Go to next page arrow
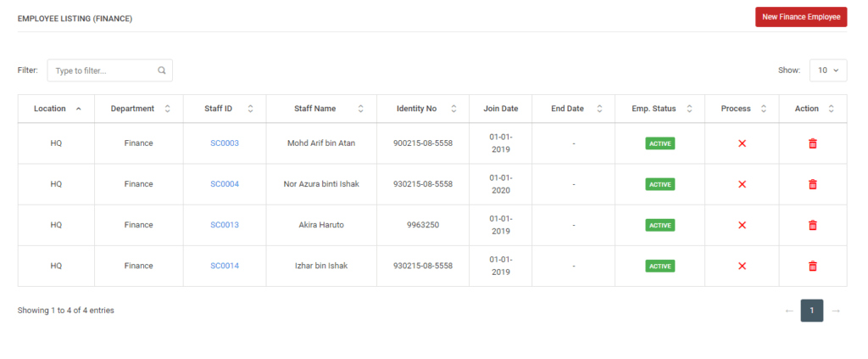The height and width of the screenshot is (359, 868). click(x=836, y=311)
